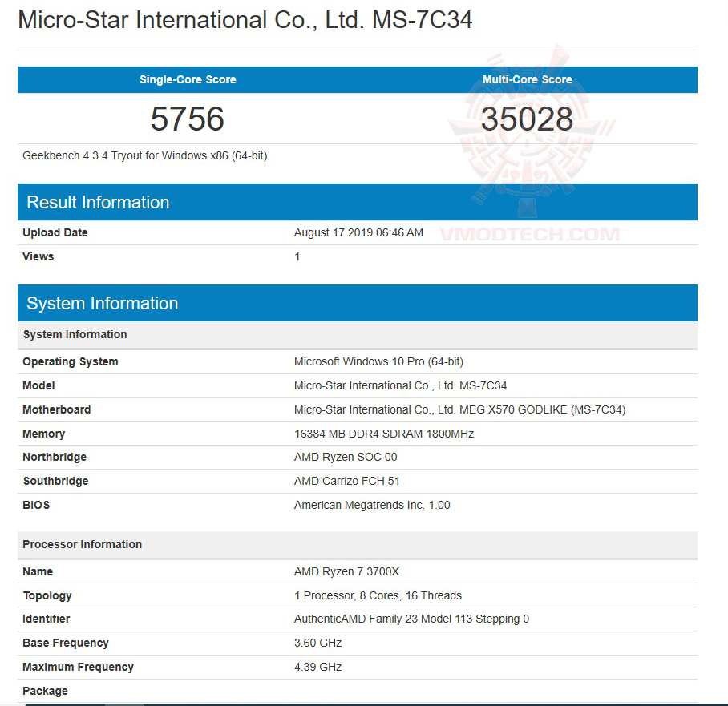Click the single-core value 5756
The width and height of the screenshot is (728, 706).
tap(188, 119)
